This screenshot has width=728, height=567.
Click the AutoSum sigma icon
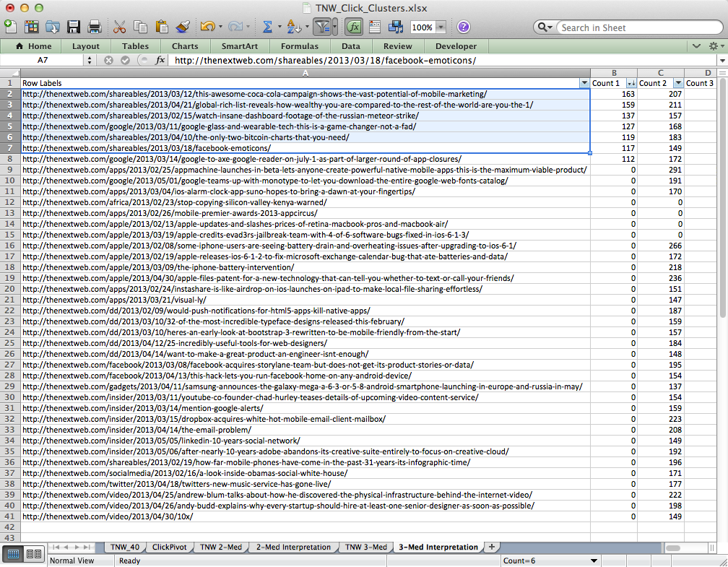pyautogui.click(x=267, y=27)
